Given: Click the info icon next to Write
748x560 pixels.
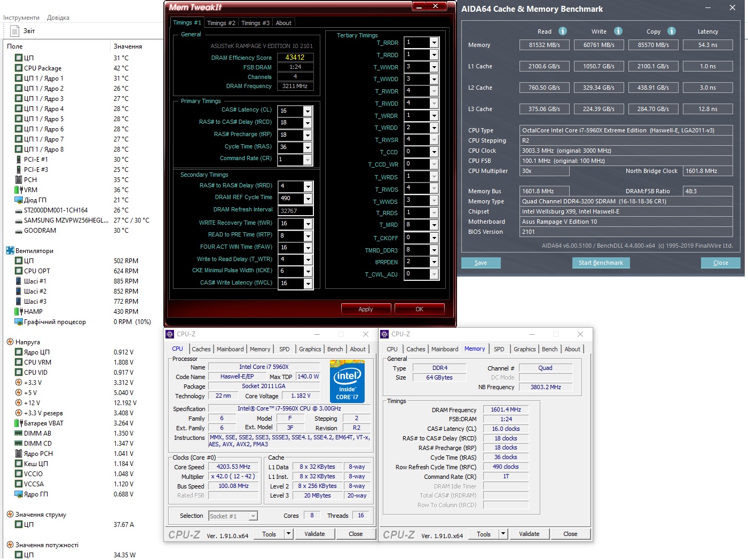Looking at the screenshot, I should click(x=618, y=31).
